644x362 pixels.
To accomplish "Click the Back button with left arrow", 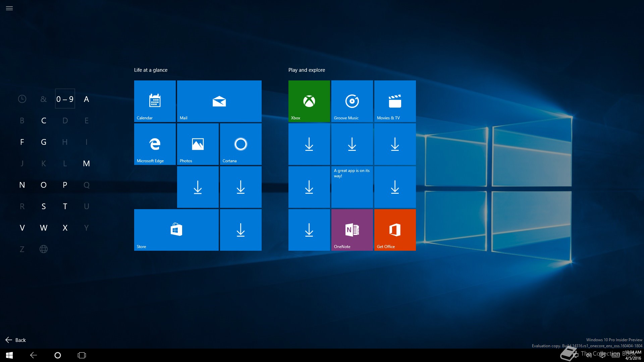I will coord(16,340).
